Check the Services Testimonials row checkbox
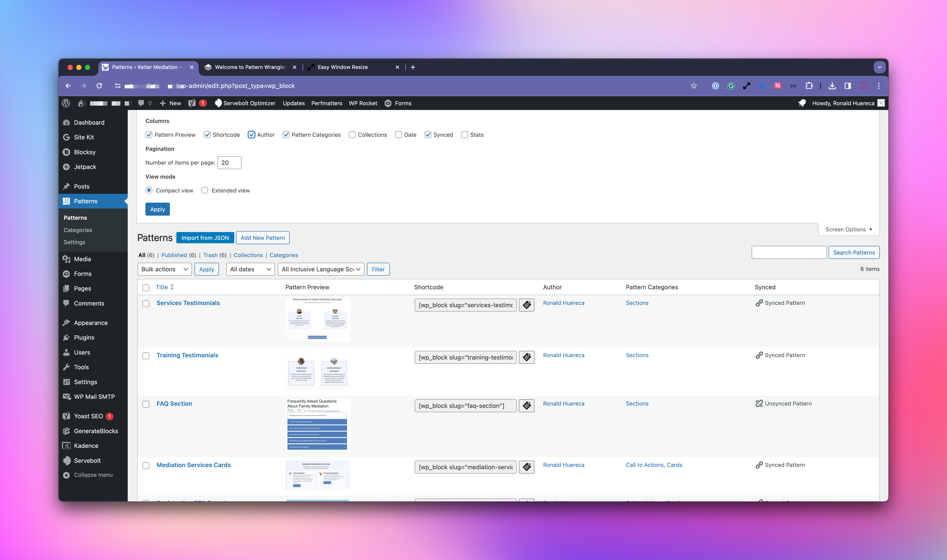 (x=146, y=304)
